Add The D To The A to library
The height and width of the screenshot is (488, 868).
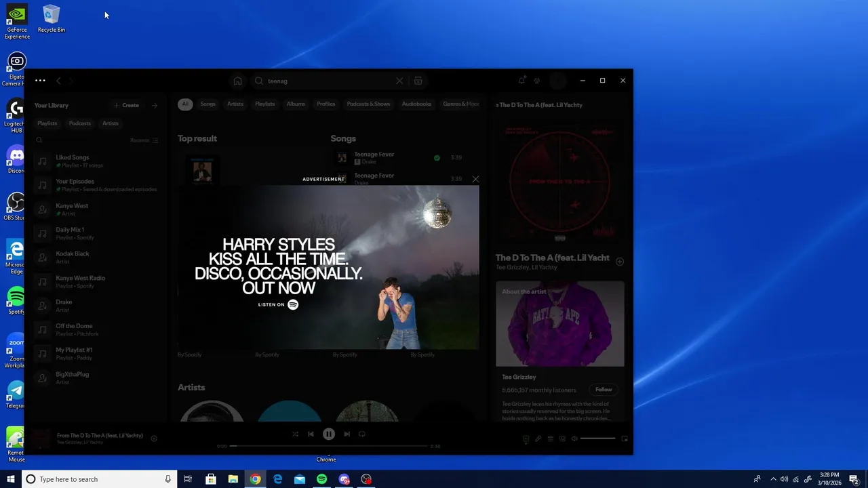click(619, 262)
